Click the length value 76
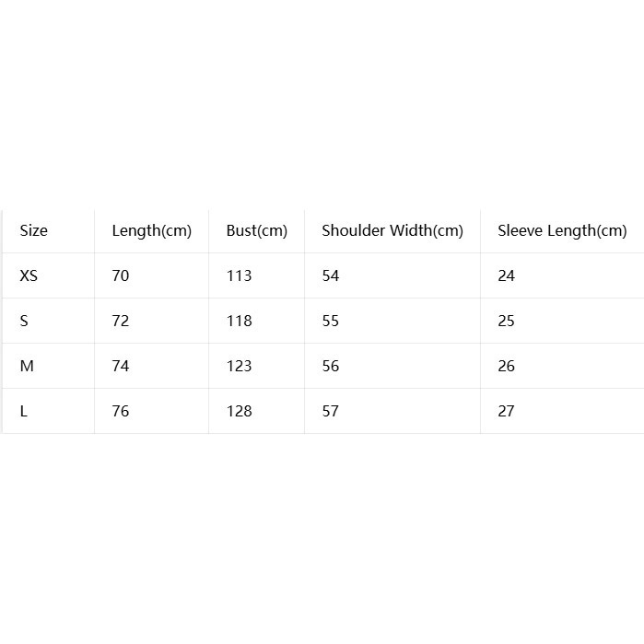The width and height of the screenshot is (644, 644). [x=121, y=411]
